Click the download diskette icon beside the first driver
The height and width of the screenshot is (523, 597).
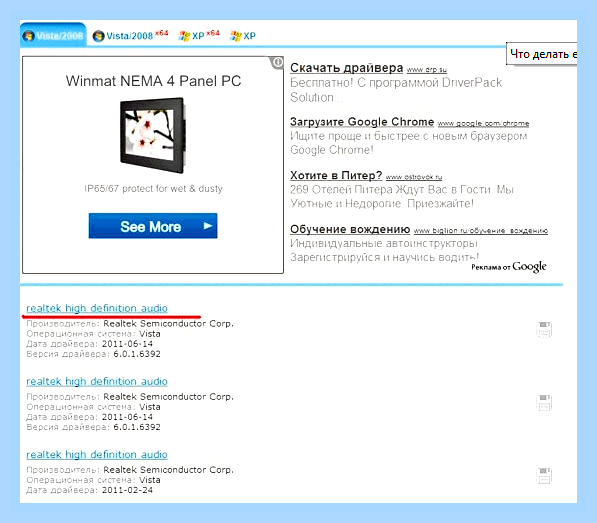click(544, 330)
